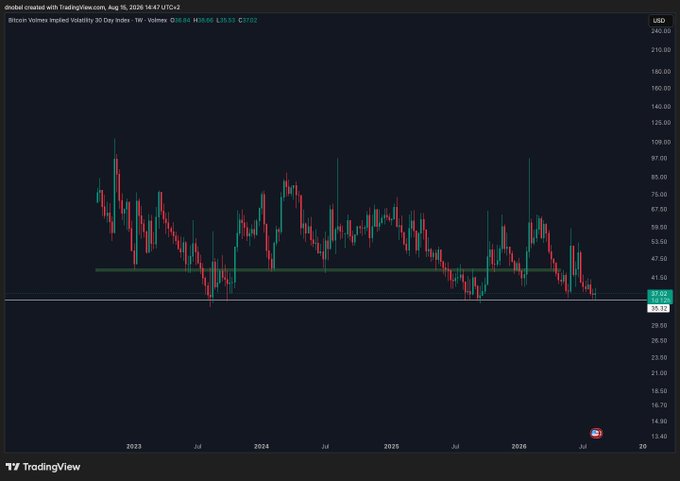The width and height of the screenshot is (680, 481).
Task: Click the 2023 label on time axis
Action: 134,446
